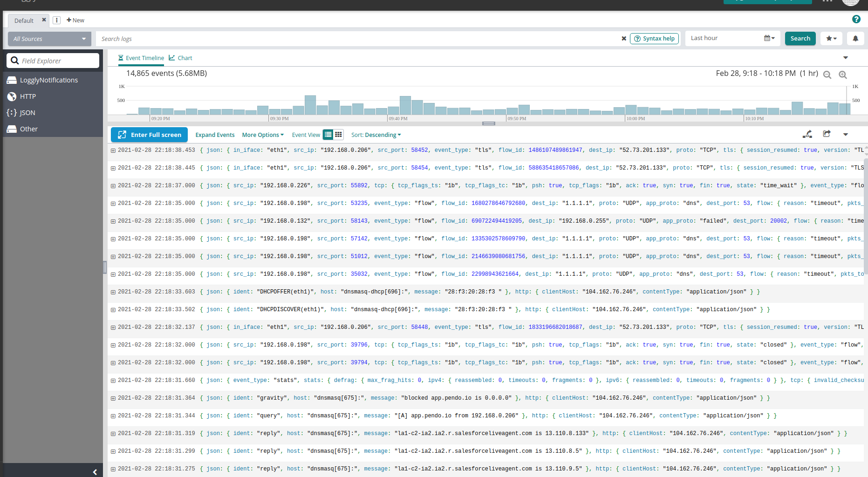
Task: Expand the event with src_port 58143
Action: 113,221
